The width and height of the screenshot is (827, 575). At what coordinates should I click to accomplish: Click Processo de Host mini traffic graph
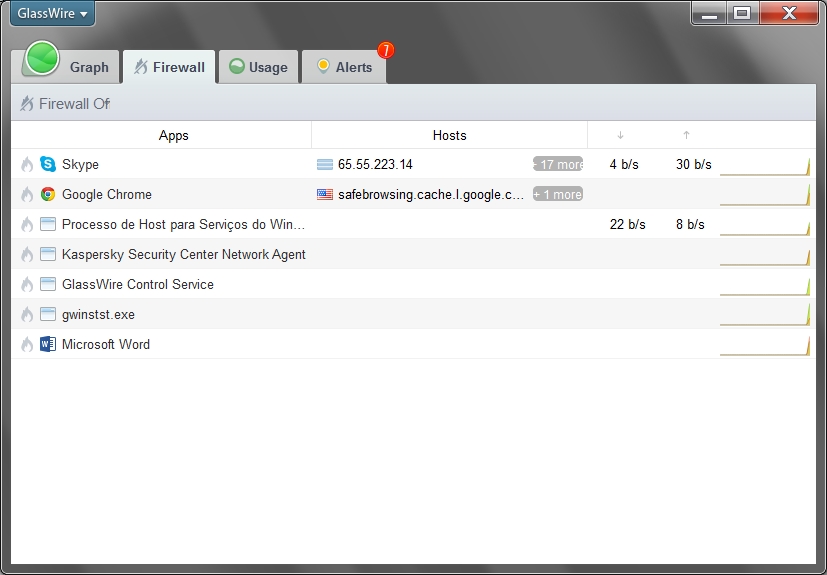pos(765,228)
